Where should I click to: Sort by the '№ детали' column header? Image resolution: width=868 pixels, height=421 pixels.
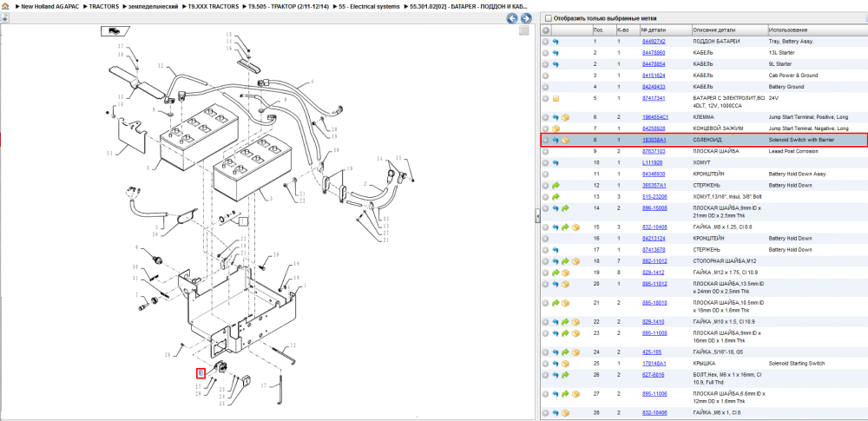click(x=666, y=30)
